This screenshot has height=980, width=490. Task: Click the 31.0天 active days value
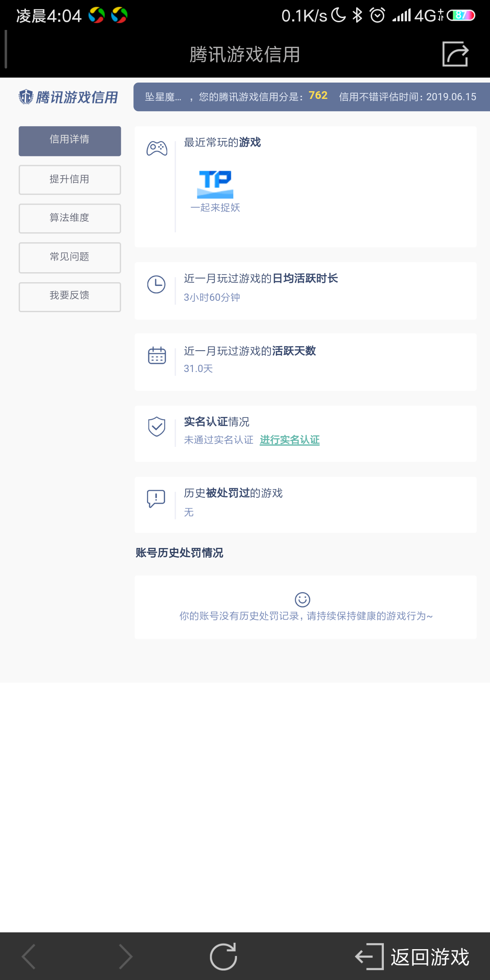pos(198,368)
